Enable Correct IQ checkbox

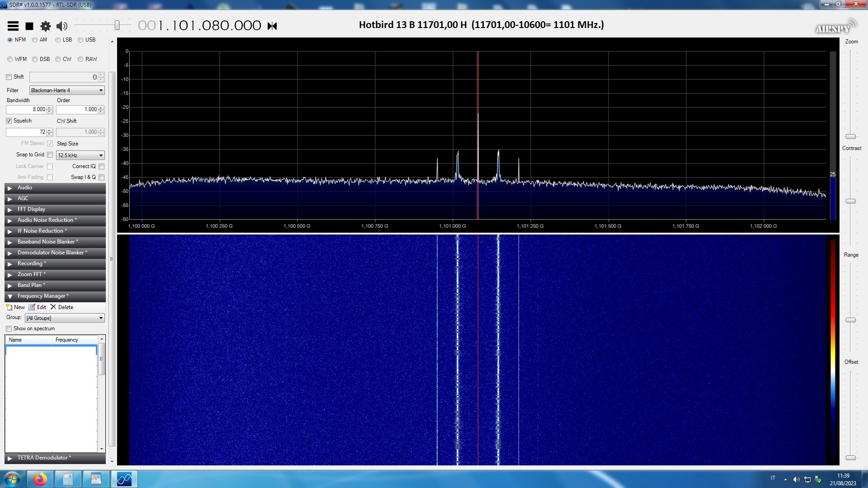(102, 166)
